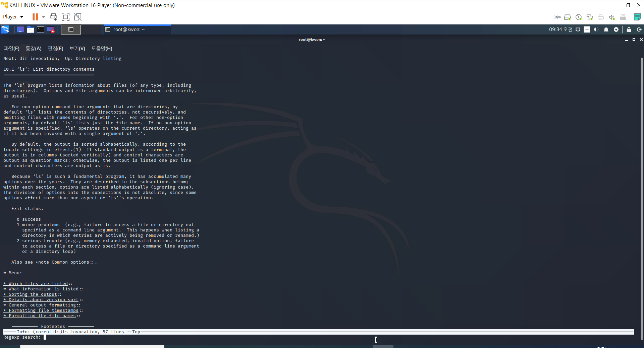
Task: Launch terminal emulator from the panel
Action: point(41,29)
